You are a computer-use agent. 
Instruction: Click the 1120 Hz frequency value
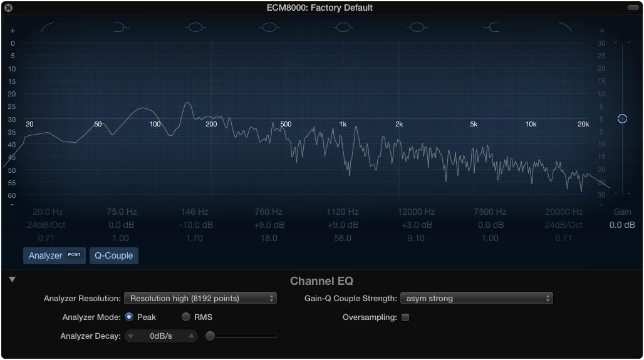click(343, 212)
